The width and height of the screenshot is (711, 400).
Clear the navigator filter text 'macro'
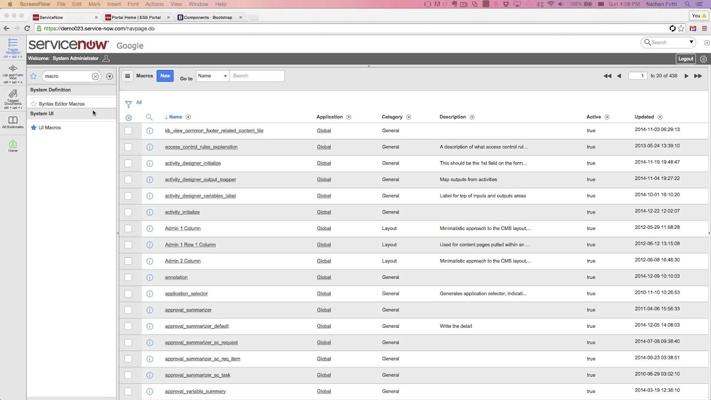pyautogui.click(x=96, y=76)
